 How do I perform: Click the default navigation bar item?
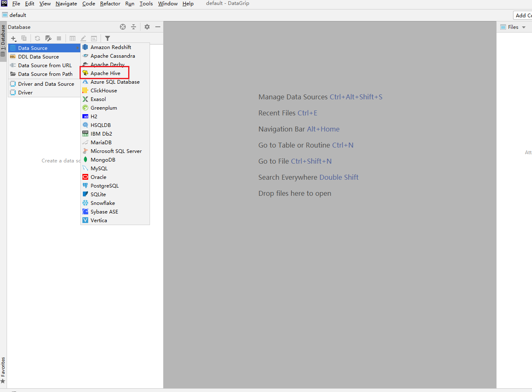(14, 15)
